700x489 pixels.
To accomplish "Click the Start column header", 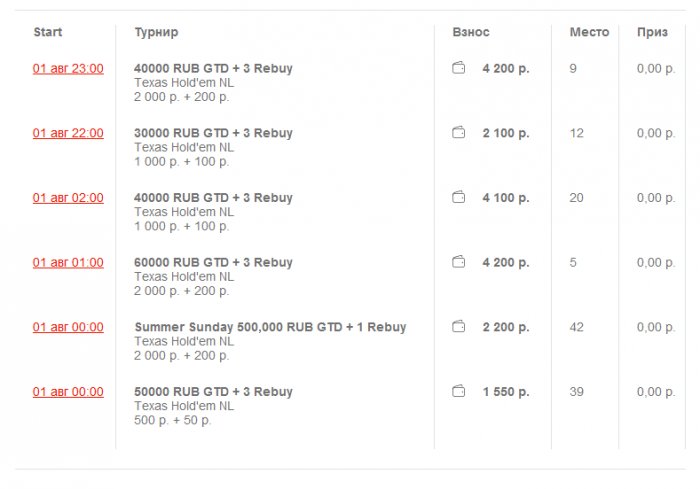I will point(48,32).
